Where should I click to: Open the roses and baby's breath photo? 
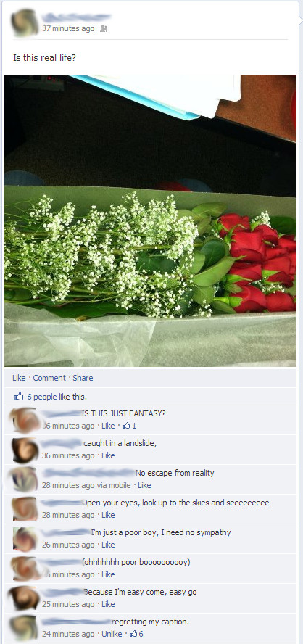coord(150,220)
